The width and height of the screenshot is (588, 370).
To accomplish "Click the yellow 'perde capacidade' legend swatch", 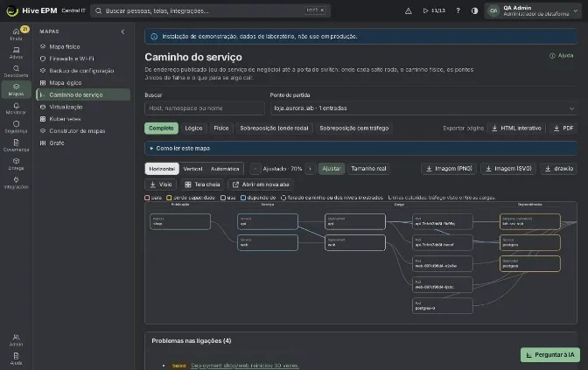I will pyautogui.click(x=169, y=198).
